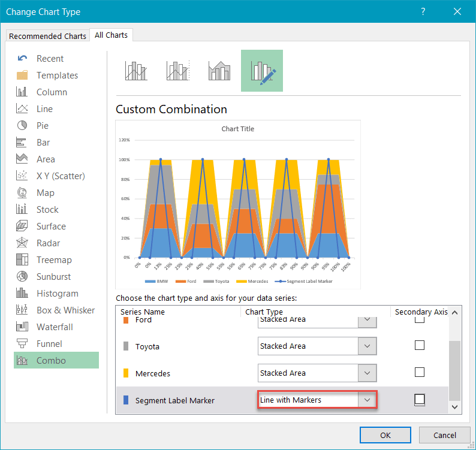The image size is (476, 450).
Task: Open the Mercedes chart type dropdown
Action: (x=367, y=373)
